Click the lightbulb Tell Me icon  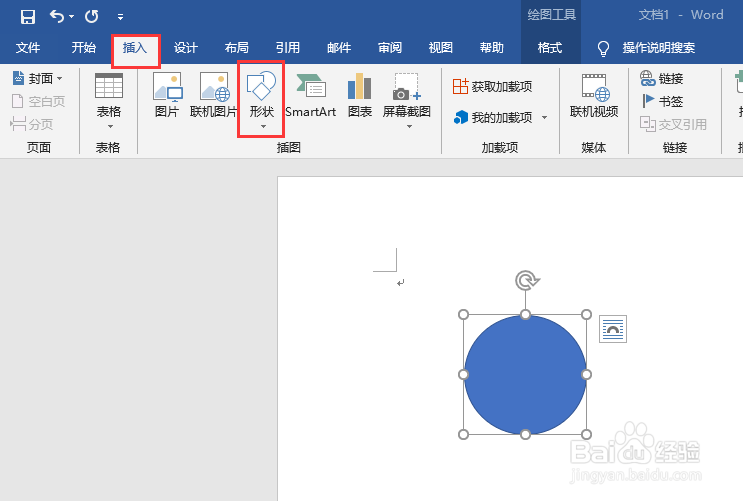pyautogui.click(x=603, y=48)
